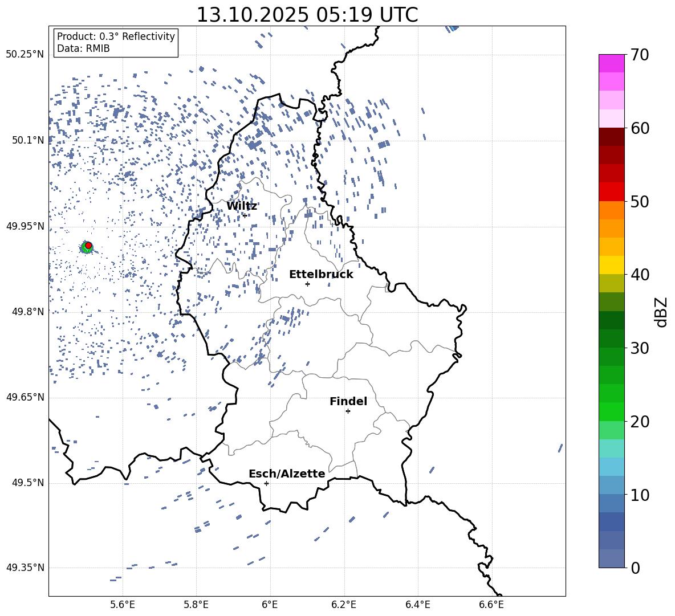Click the Esch/Alzette city label
The width and height of the screenshot is (675, 616).
pyautogui.click(x=287, y=474)
